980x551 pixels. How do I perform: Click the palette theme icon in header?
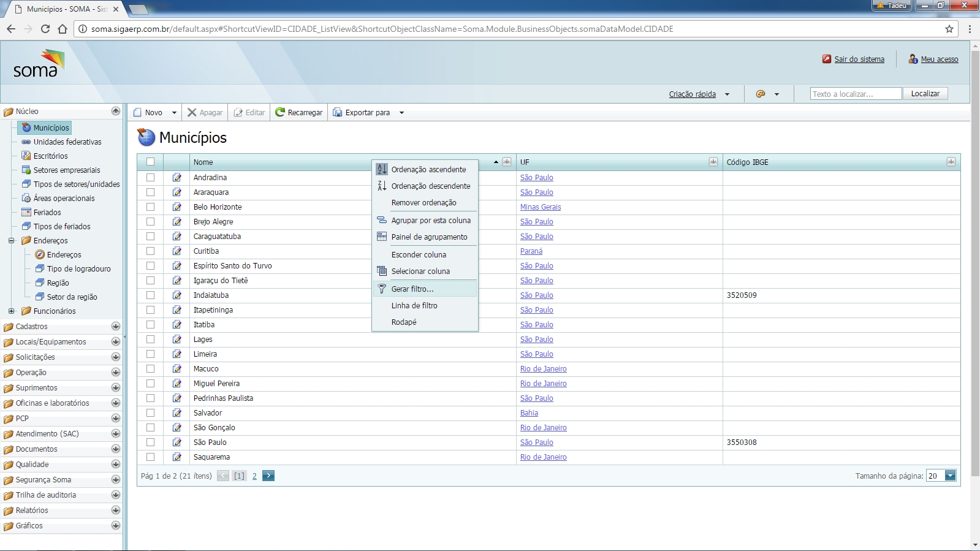click(x=761, y=94)
